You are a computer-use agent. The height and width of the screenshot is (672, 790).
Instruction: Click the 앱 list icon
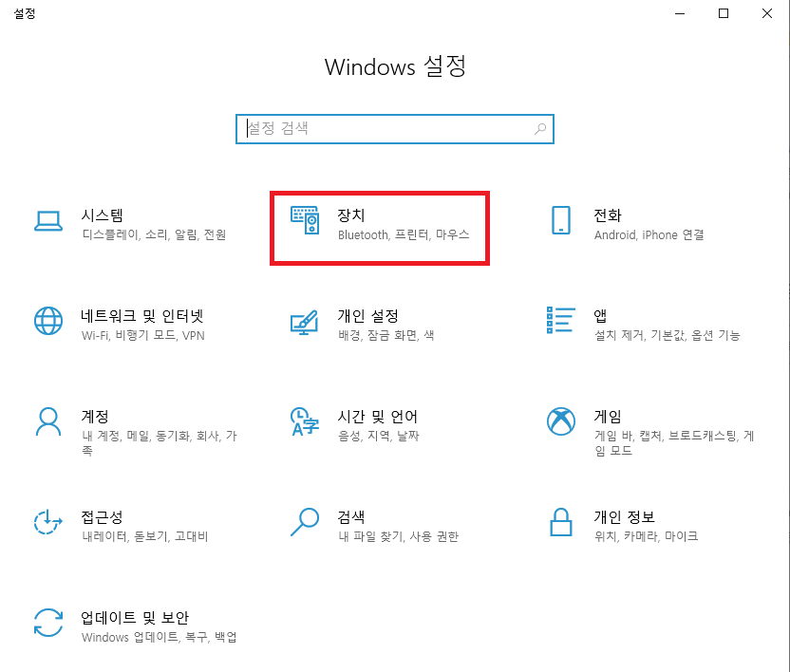(561, 321)
